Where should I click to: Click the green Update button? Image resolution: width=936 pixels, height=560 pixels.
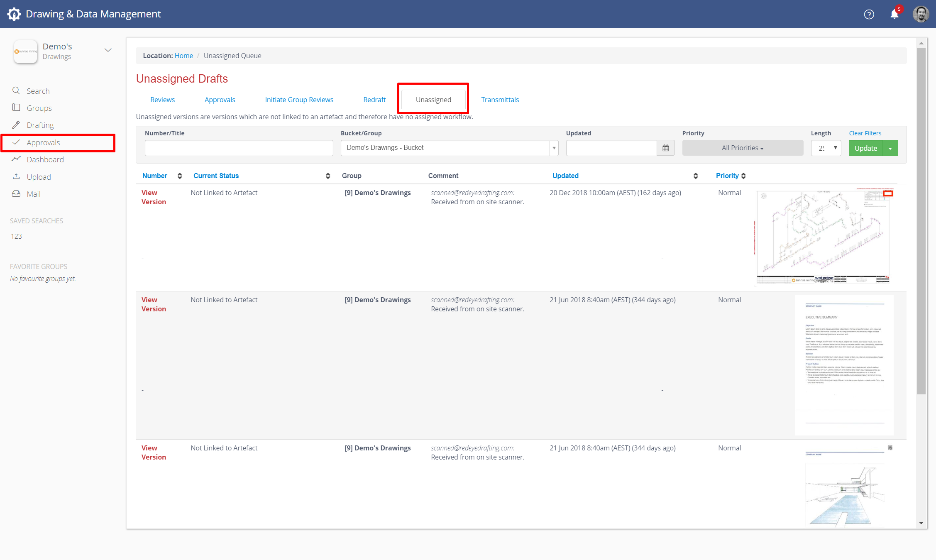[x=865, y=148]
